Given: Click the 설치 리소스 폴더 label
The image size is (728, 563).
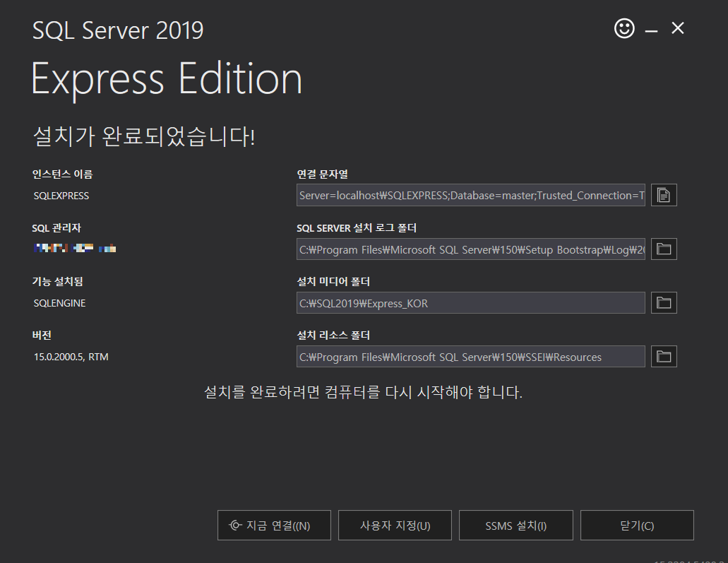Looking at the screenshot, I should [x=333, y=336].
